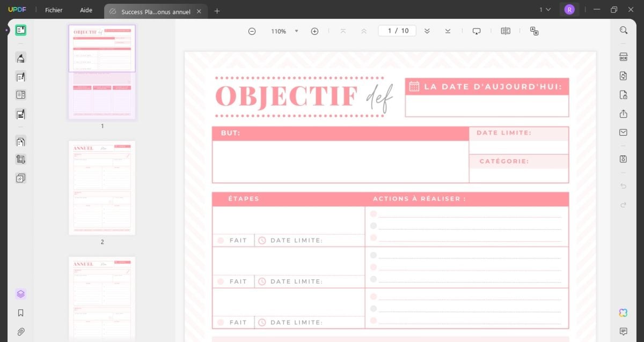Screen dimensions: 644x342
Task: Open the layers panel icon
Action: tap(20, 294)
